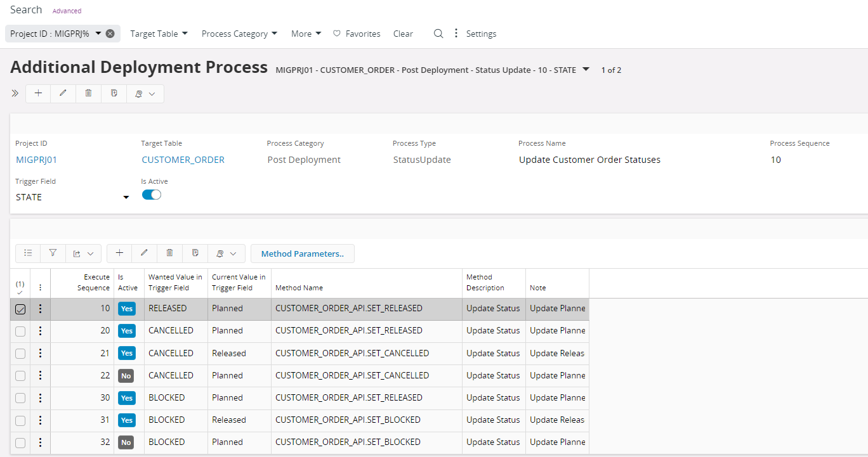Open the filter funnel in table toolbar
Image resolution: width=868 pixels, height=457 pixels.
tap(53, 253)
